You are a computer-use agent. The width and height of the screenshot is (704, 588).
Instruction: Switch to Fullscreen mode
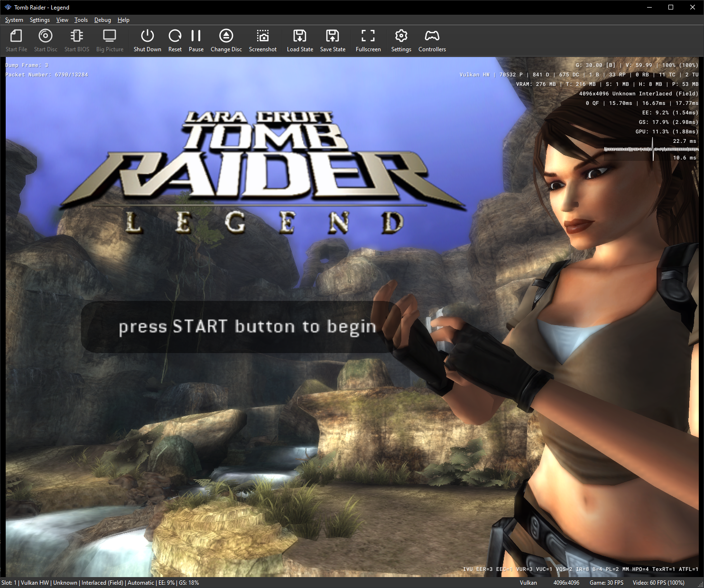pyautogui.click(x=368, y=36)
